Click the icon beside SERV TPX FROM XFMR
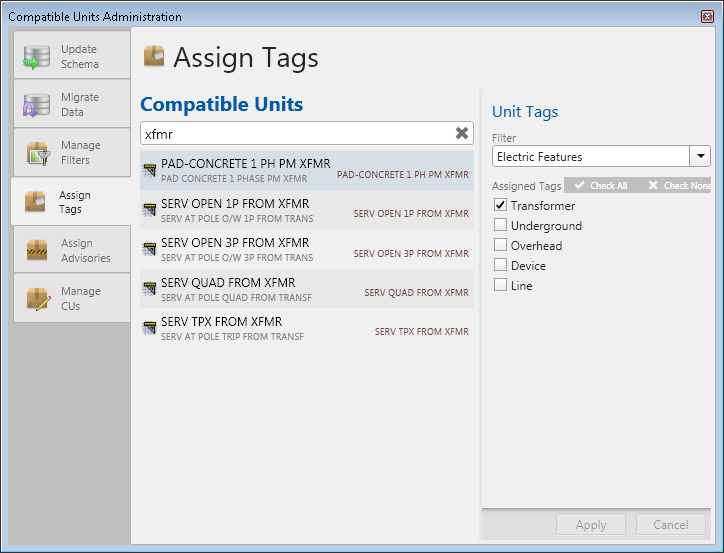This screenshot has width=724, height=553. (150, 329)
